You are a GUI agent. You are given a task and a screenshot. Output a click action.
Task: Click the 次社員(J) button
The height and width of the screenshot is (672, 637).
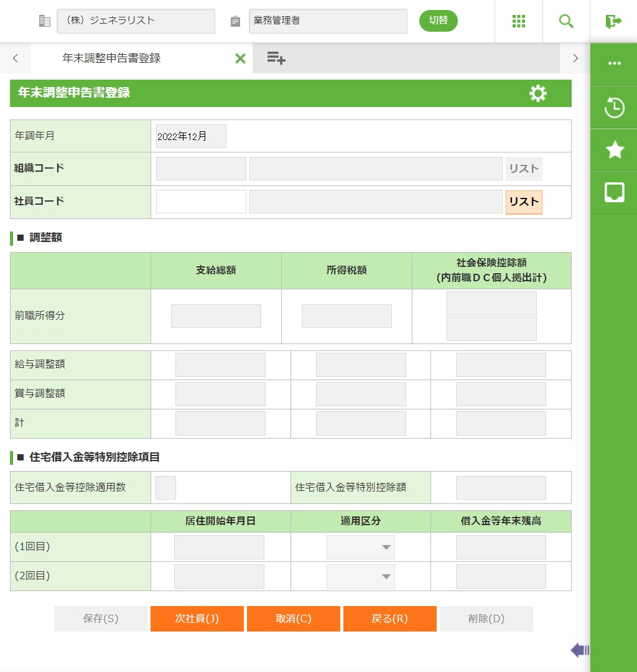coord(197,619)
